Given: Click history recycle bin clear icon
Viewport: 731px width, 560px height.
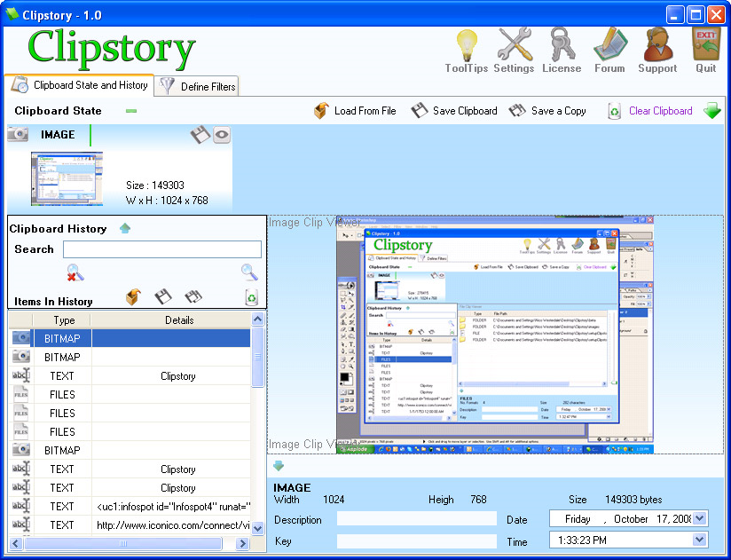Looking at the screenshot, I should pos(252,297).
